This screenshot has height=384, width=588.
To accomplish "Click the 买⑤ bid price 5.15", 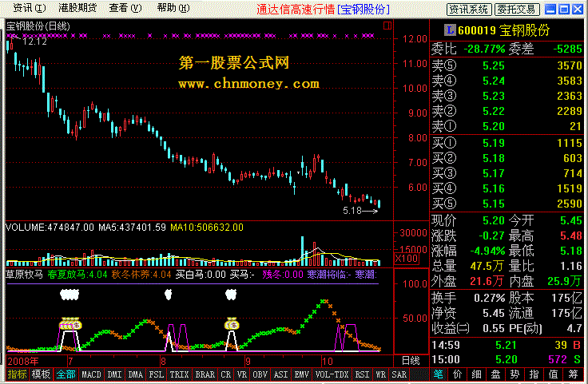I will (494, 204).
